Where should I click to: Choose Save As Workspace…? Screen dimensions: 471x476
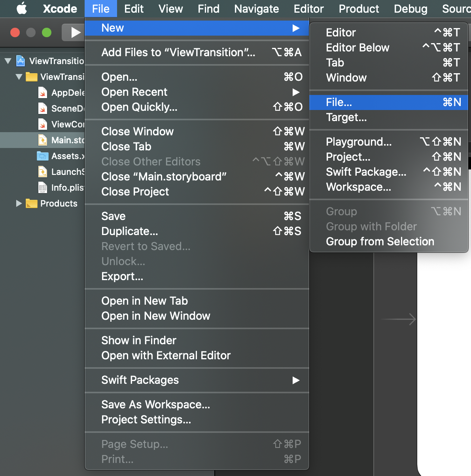tap(197, 404)
